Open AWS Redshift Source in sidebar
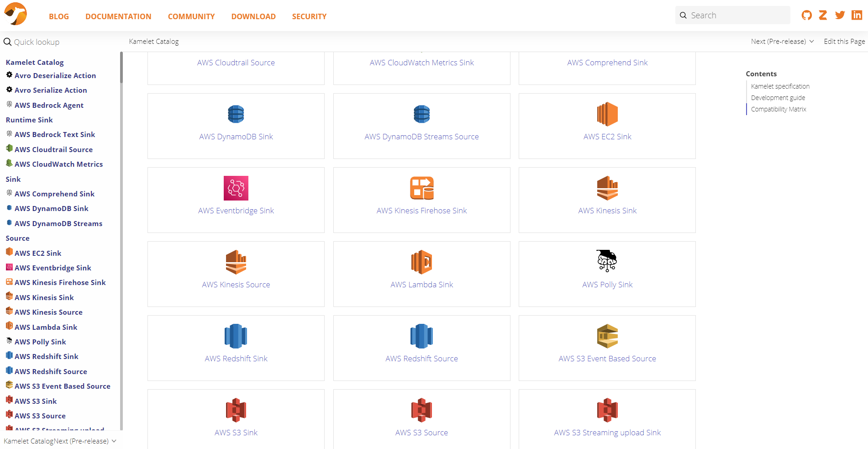The image size is (868, 449). (x=51, y=371)
